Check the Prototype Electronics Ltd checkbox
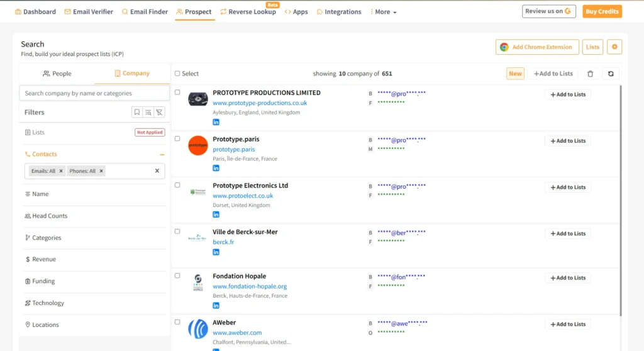The image size is (644, 351). pos(177,186)
